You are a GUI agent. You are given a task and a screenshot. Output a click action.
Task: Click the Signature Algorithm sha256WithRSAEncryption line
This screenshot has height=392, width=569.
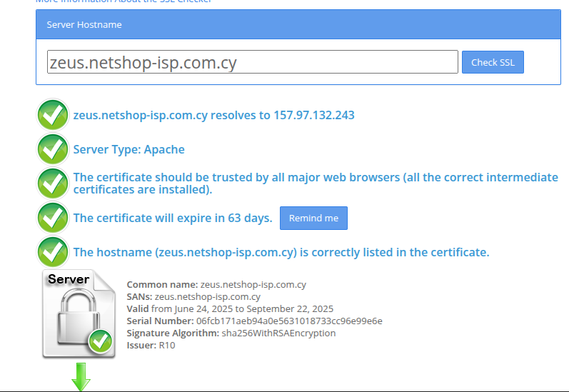click(231, 333)
